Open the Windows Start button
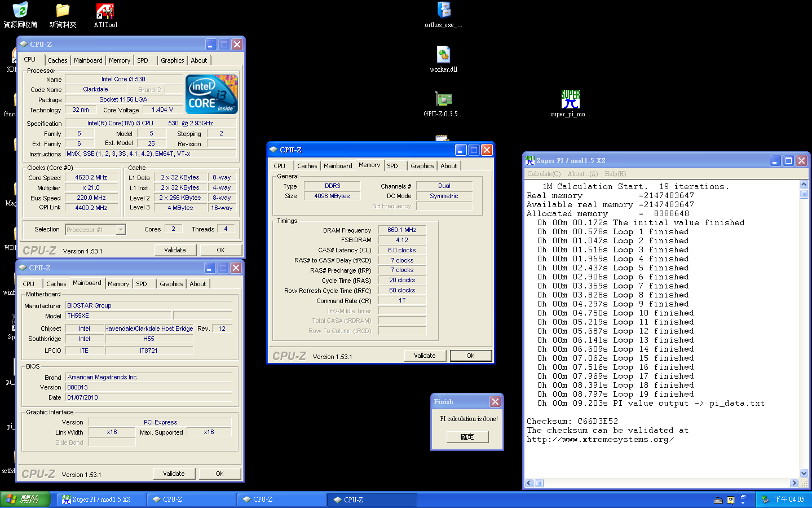Viewport: 812px width, 508px height. pos(25,500)
